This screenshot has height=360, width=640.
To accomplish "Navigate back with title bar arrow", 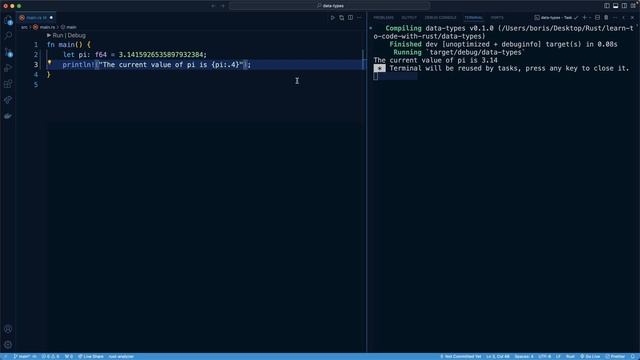I will [213, 6].
